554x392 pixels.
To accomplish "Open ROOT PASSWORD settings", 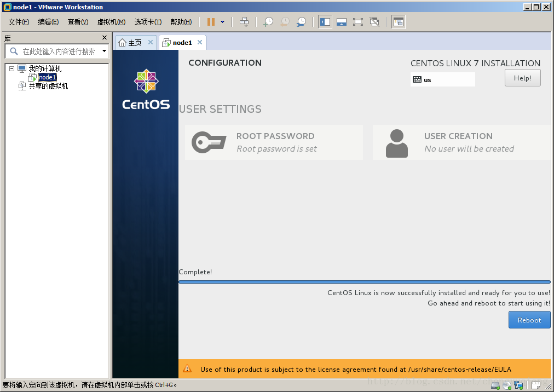I will [x=274, y=142].
